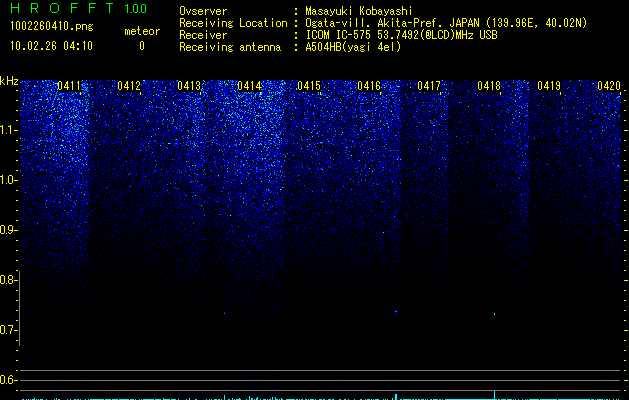Click the power-graph spike near 0416
The image size is (629, 400).
[x=396, y=397]
